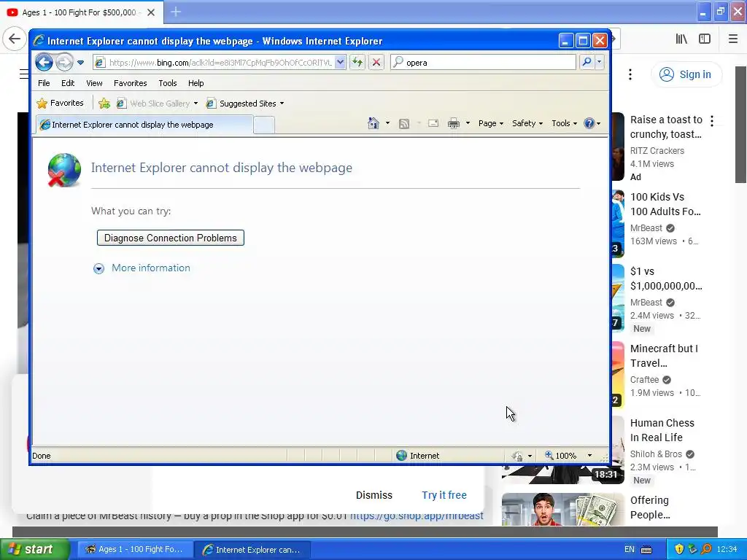
Task: Click the security shield tray icon
Action: click(679, 549)
